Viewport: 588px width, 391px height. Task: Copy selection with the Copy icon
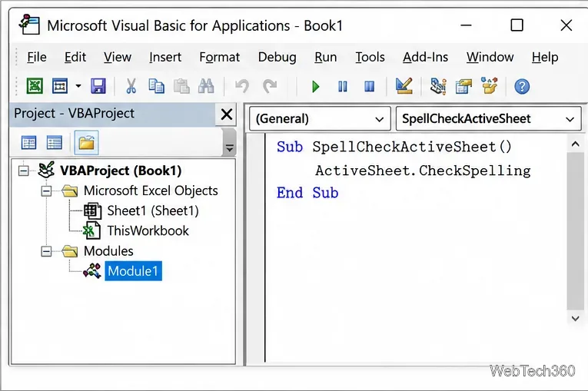pos(156,86)
